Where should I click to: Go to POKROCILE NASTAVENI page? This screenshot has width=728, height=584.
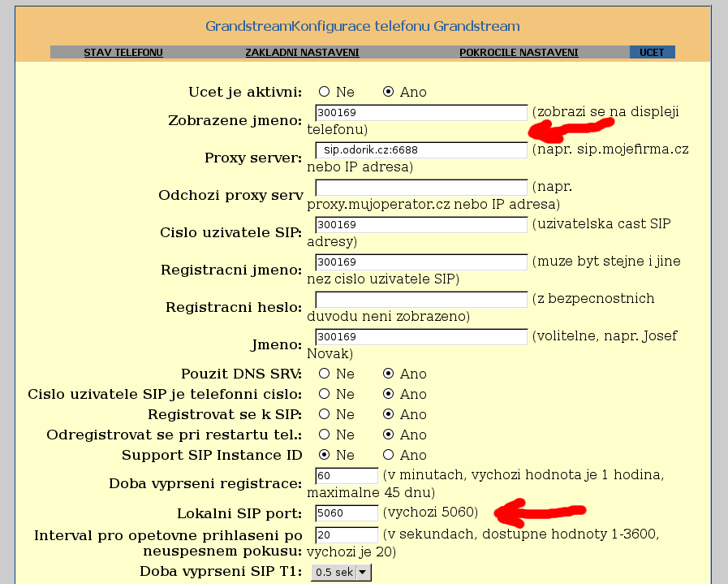tap(519, 53)
